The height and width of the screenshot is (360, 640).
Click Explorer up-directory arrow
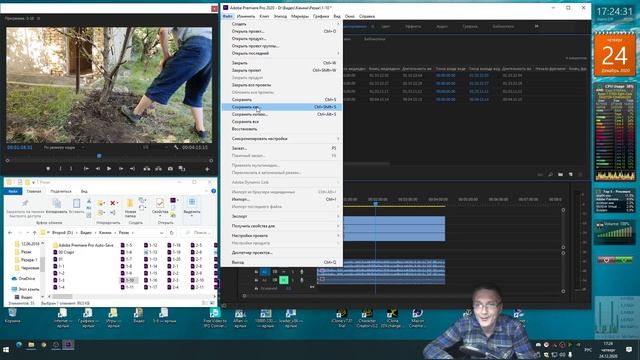point(35,233)
